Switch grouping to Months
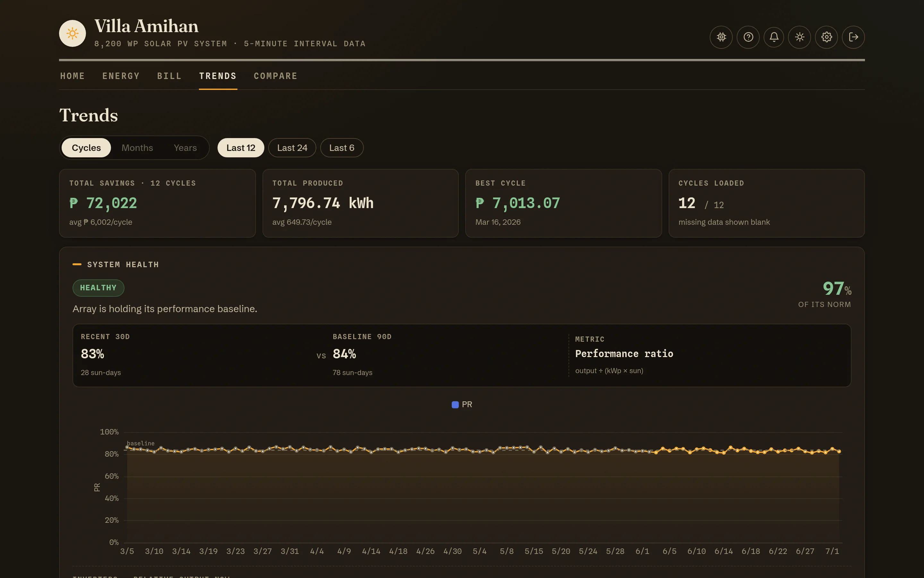The width and height of the screenshot is (924, 578). [x=137, y=148]
